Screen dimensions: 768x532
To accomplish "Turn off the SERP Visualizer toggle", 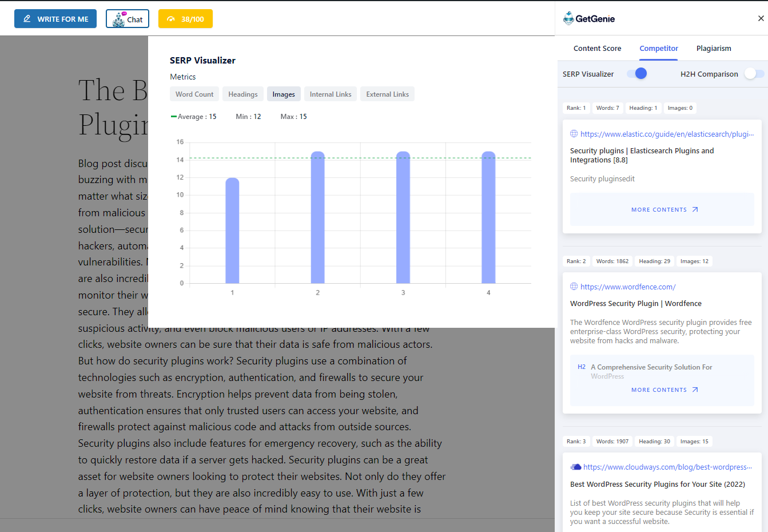I will [x=637, y=73].
